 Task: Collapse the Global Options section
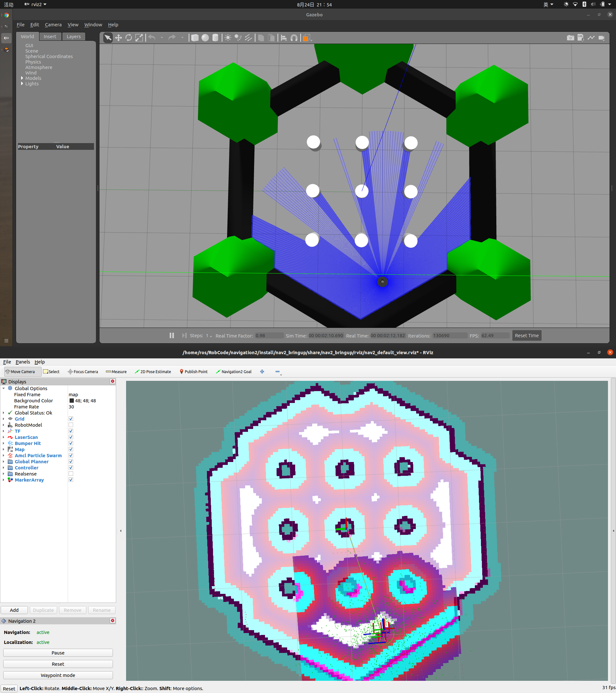(4, 388)
